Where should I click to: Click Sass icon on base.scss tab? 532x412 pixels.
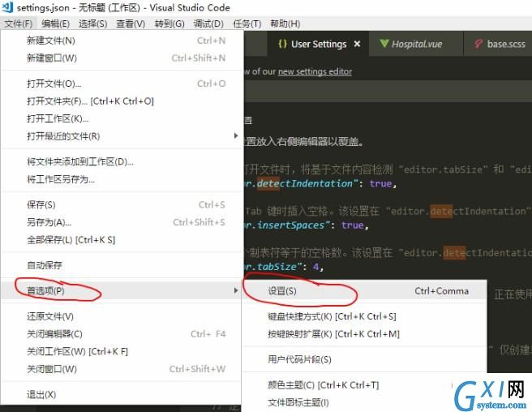coord(478,44)
